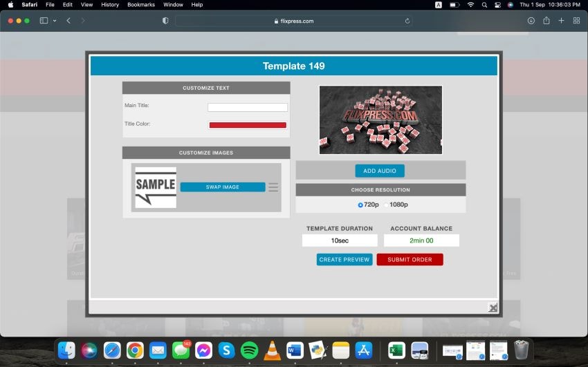Open Finder from the Dock
The width and height of the screenshot is (588, 367).
(x=66, y=351)
